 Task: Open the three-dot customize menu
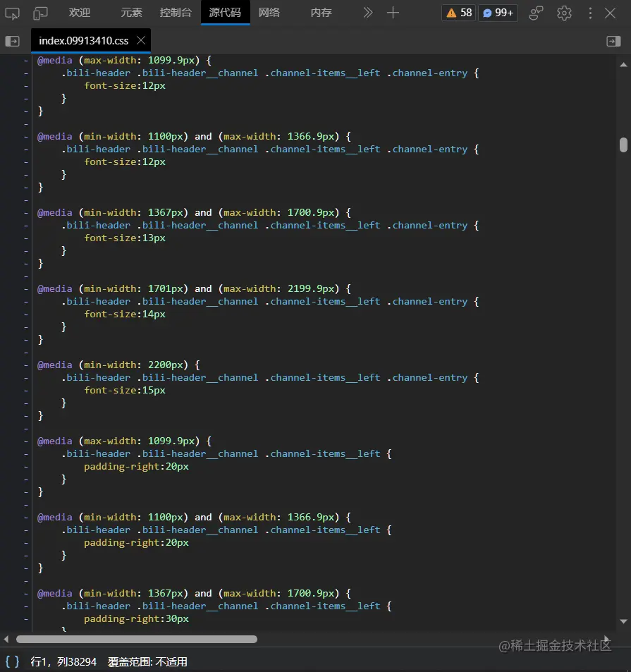[x=590, y=13]
